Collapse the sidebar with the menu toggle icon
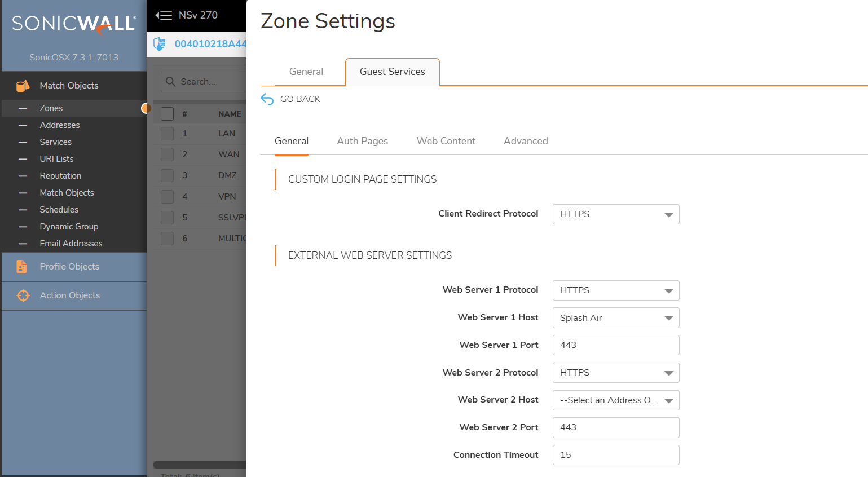The height and width of the screenshot is (477, 868). (164, 15)
